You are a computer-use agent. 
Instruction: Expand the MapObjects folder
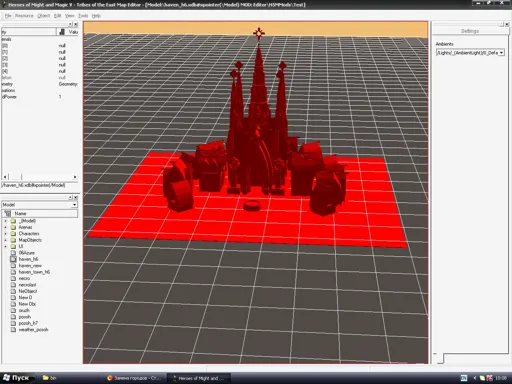click(5, 240)
